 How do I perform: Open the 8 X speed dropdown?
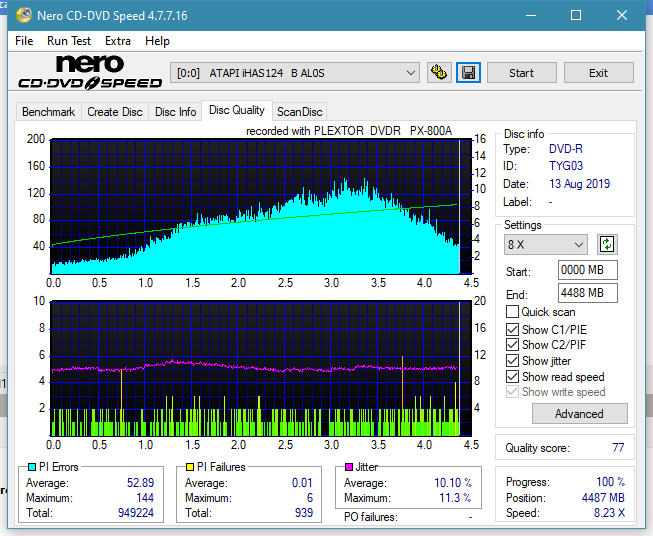(x=546, y=244)
